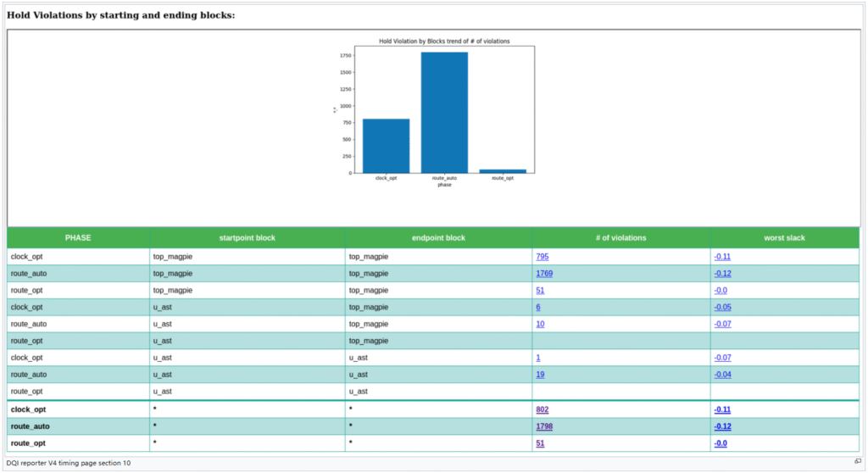This screenshot has height=473, width=868.
Task: Click the '# of violations' column header
Action: [620, 238]
